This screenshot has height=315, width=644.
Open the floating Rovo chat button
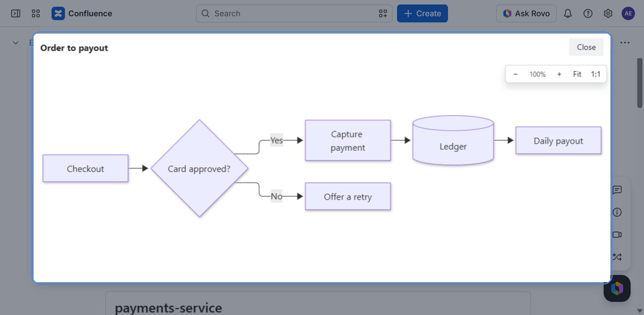[x=617, y=288]
